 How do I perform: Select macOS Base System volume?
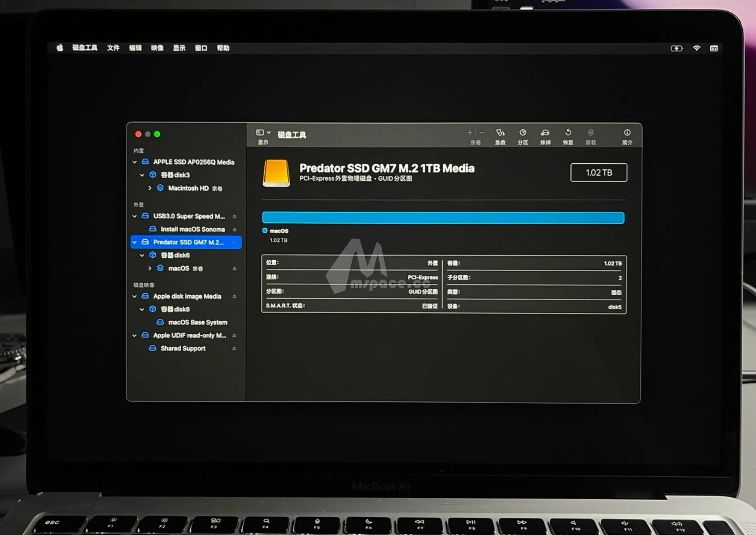click(x=198, y=322)
